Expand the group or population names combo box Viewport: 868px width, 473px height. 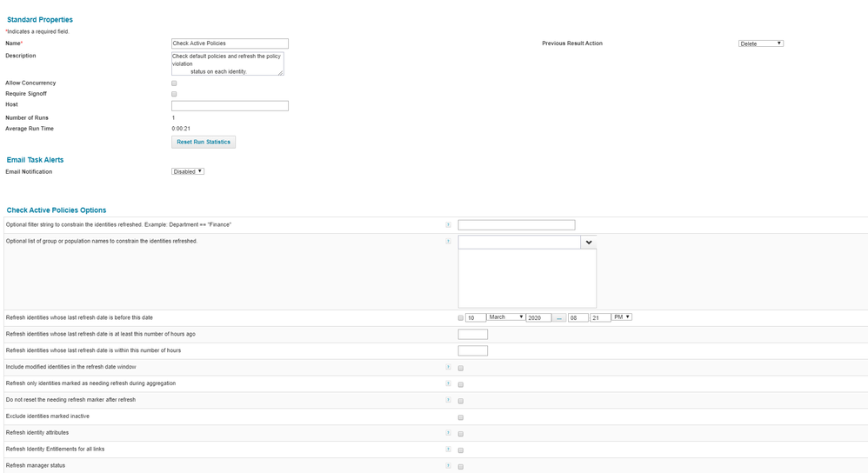tap(589, 242)
